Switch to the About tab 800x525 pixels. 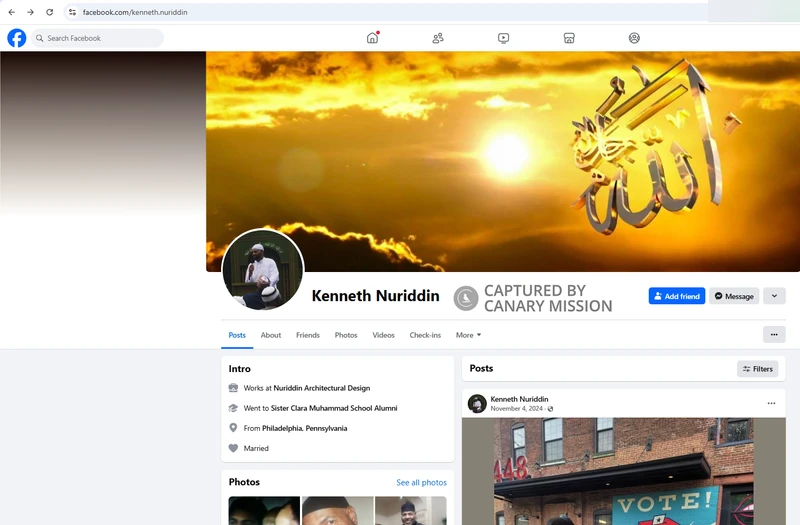click(270, 335)
